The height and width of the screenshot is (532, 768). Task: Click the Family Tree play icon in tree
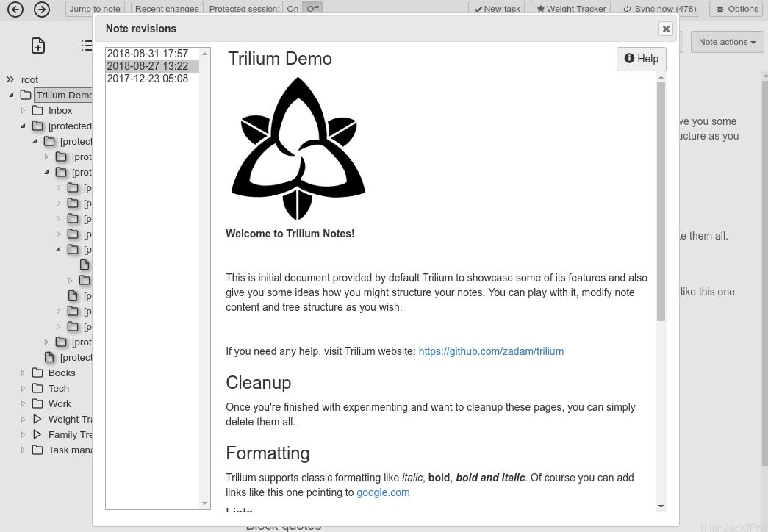(x=37, y=434)
